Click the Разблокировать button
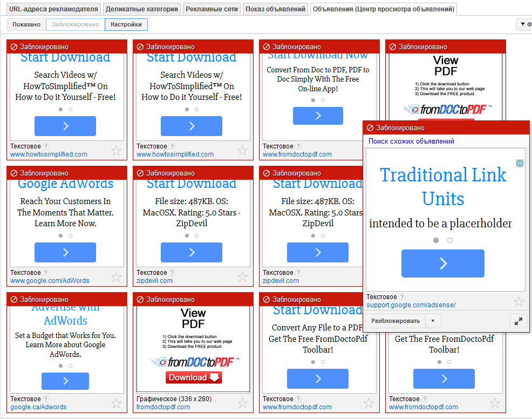 (x=395, y=321)
